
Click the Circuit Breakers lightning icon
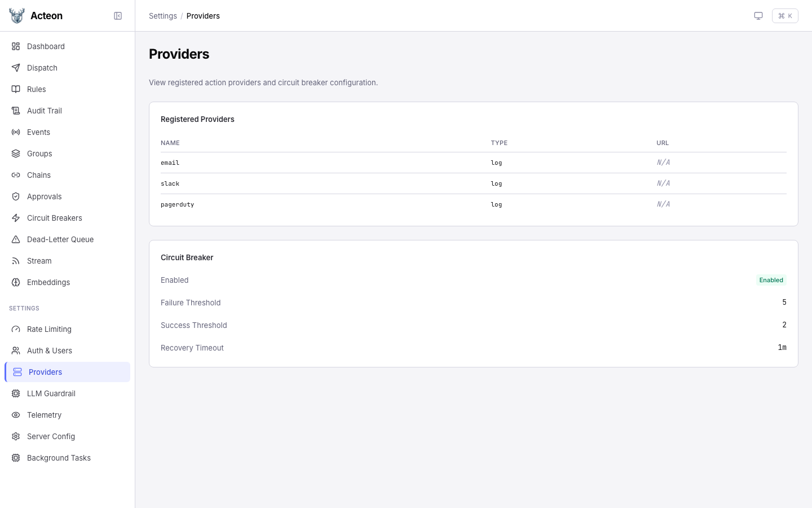click(x=16, y=218)
